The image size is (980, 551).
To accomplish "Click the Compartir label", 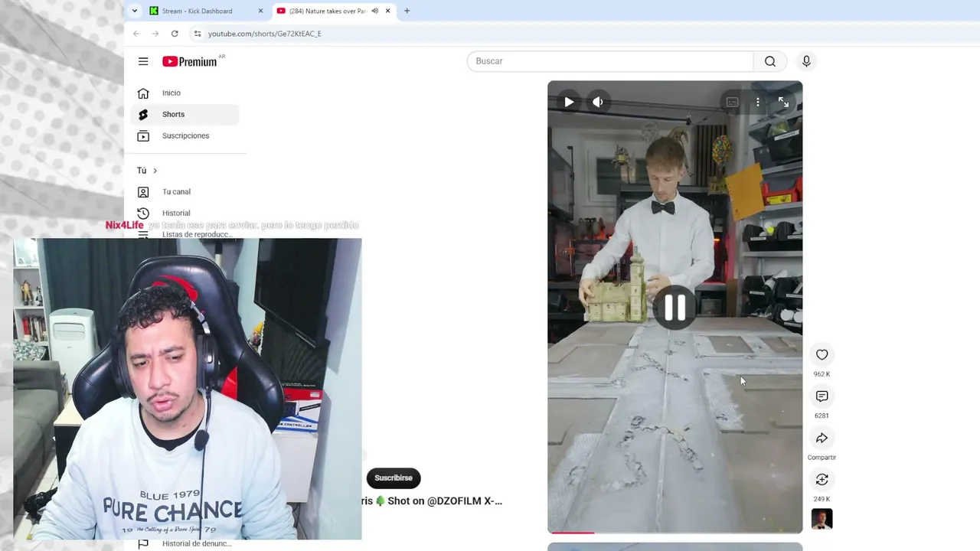I will click(x=822, y=458).
